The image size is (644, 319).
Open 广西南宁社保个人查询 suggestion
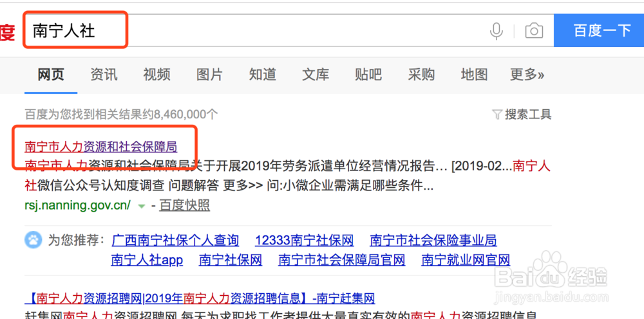click(175, 240)
